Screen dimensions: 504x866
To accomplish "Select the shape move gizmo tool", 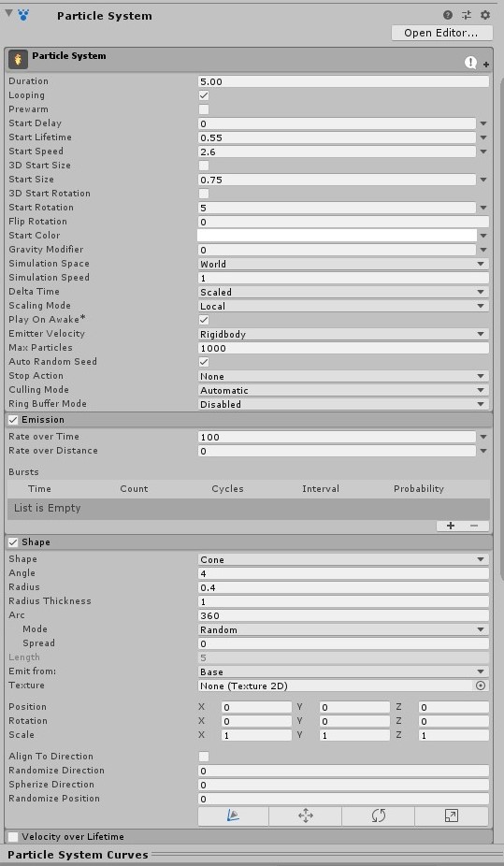I will pyautogui.click(x=305, y=815).
